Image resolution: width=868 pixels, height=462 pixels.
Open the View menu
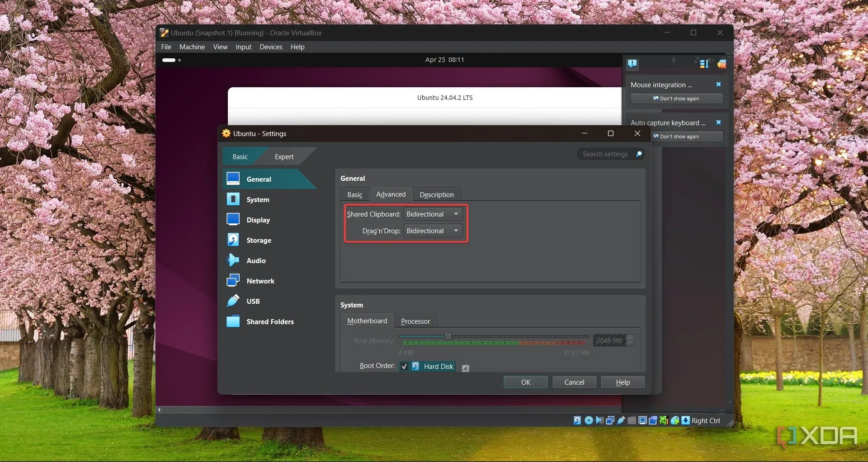coord(220,47)
